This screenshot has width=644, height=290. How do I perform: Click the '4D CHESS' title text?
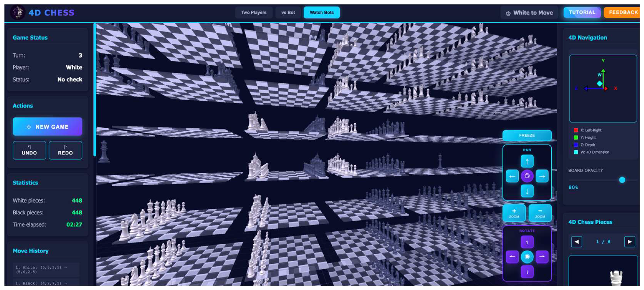pos(51,13)
